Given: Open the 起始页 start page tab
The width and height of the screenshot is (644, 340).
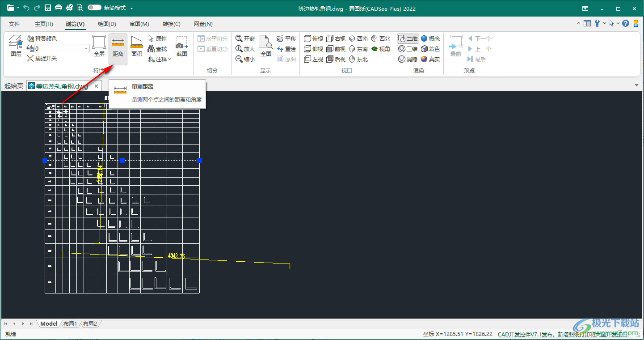Looking at the screenshot, I should tap(14, 86).
